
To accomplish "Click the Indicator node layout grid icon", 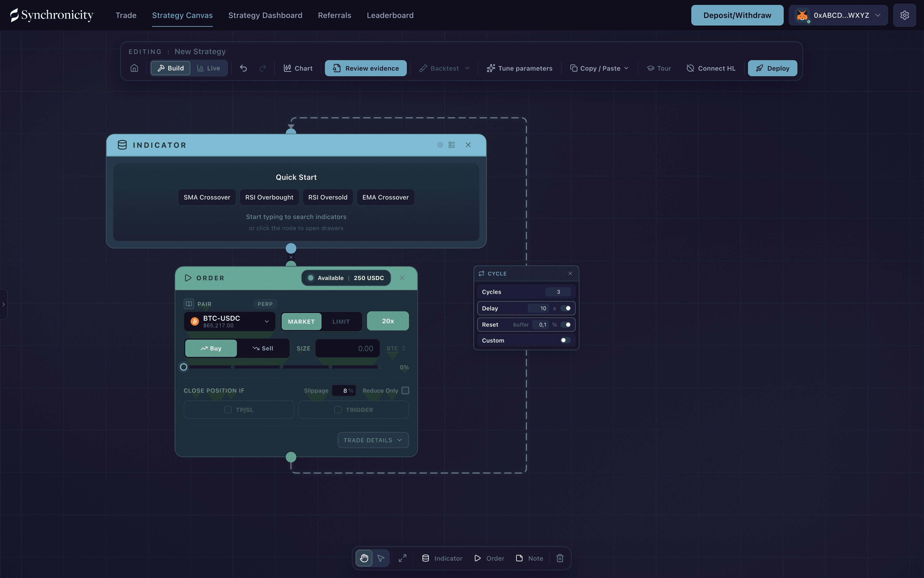I will tap(452, 145).
